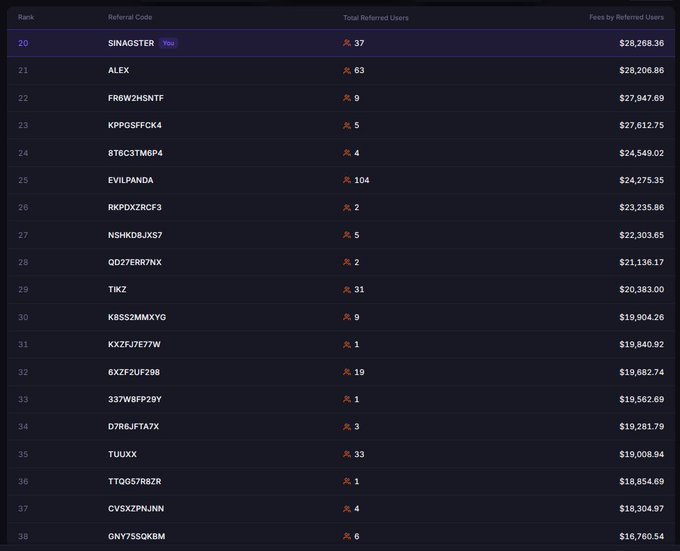Click the fee amount $24,549.02

click(x=641, y=153)
